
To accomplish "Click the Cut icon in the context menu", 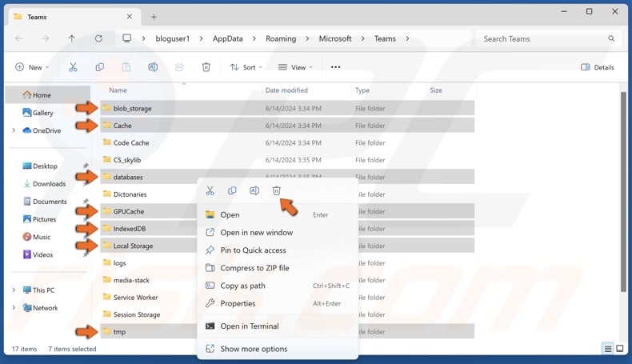I will (210, 190).
